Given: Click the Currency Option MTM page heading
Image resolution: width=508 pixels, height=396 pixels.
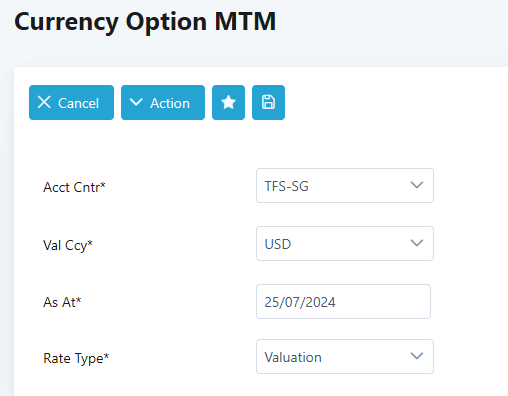Looking at the screenshot, I should click(x=145, y=22).
